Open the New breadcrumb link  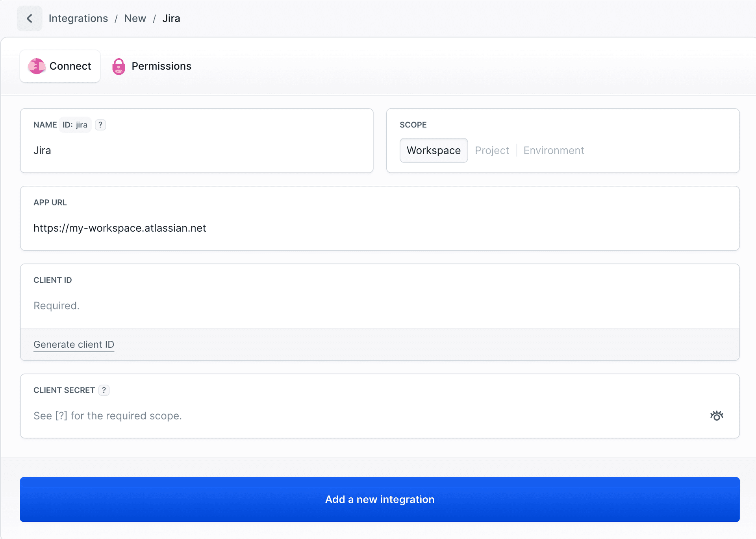coord(135,18)
